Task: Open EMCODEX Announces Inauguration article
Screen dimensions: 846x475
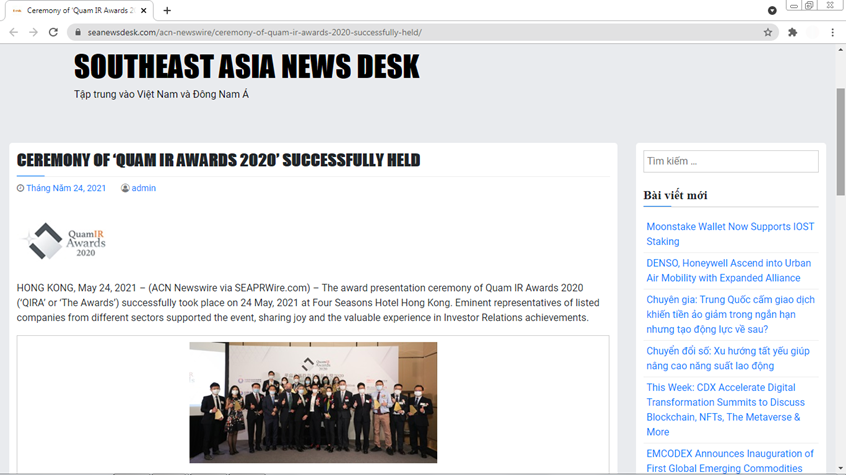Action: [x=730, y=461]
